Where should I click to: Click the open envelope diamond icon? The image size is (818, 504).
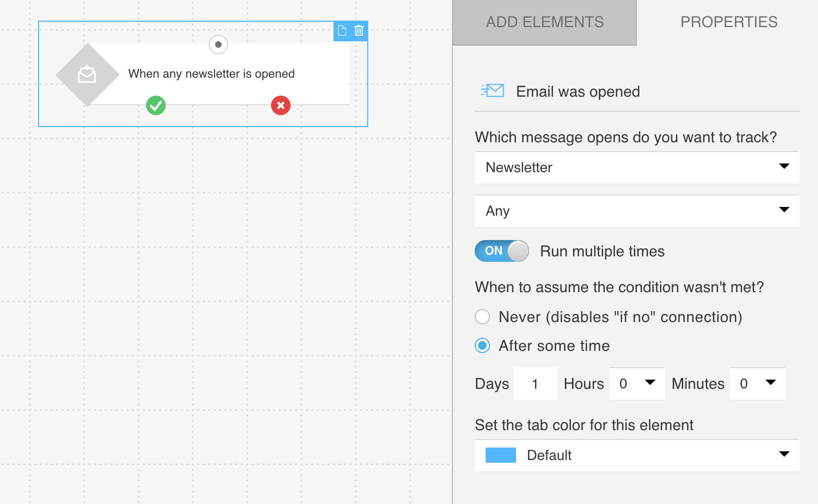87,74
